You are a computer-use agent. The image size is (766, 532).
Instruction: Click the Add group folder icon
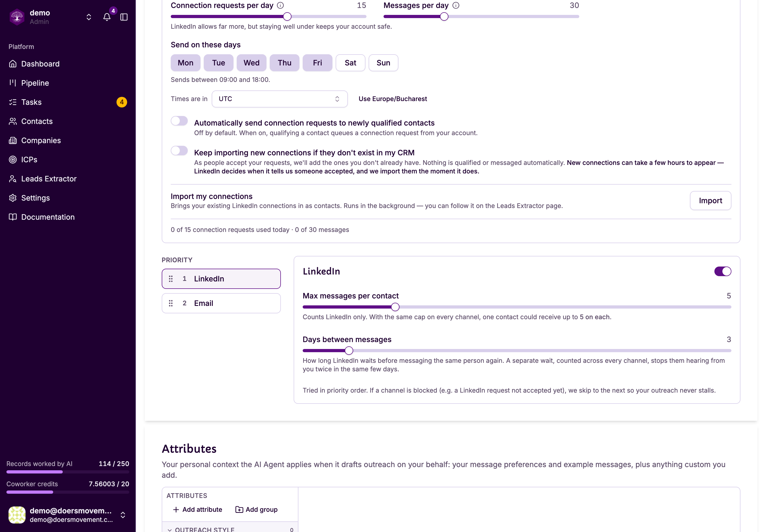click(x=239, y=509)
